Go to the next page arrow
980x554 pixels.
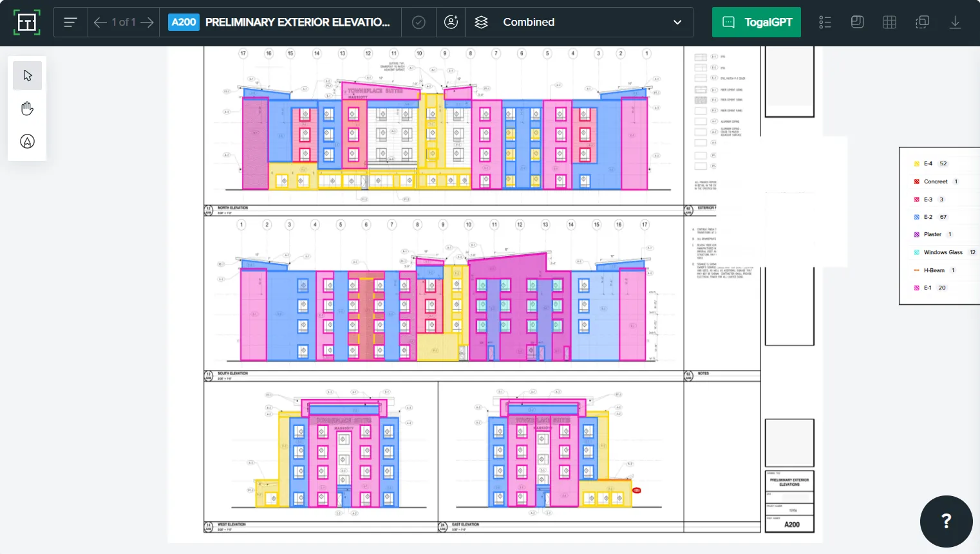(x=147, y=23)
